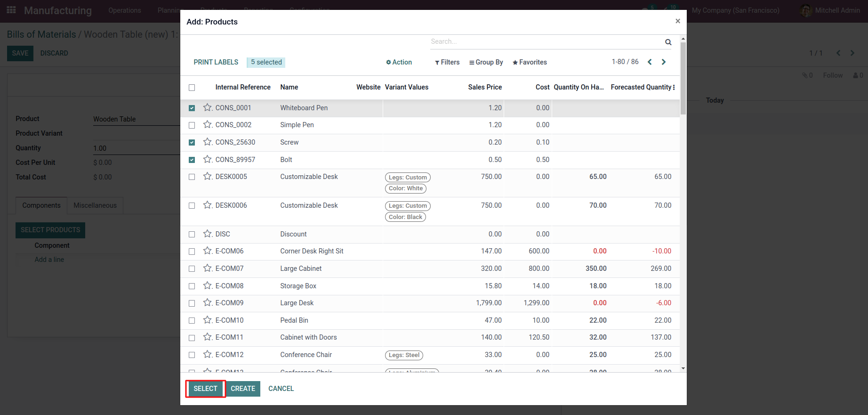Cancel the product selection dialog
Screen dimensions: 868x415
[281, 389]
